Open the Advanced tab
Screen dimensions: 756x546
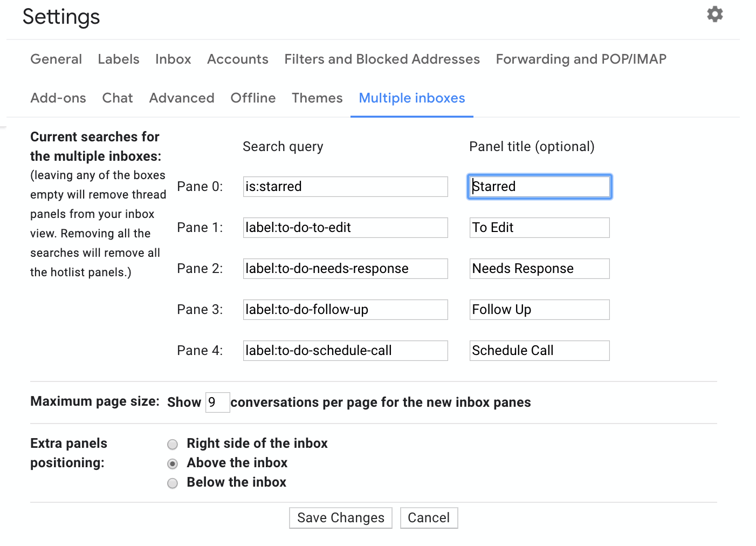click(x=182, y=98)
